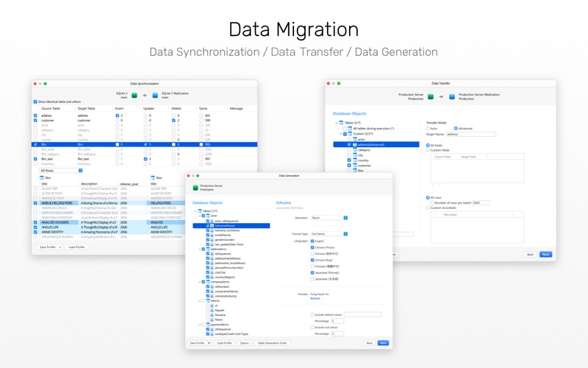The height and width of the screenshot is (368, 588).
Task: Collapse Custom (5/17) node in Data Transfer
Action: tap(341, 134)
